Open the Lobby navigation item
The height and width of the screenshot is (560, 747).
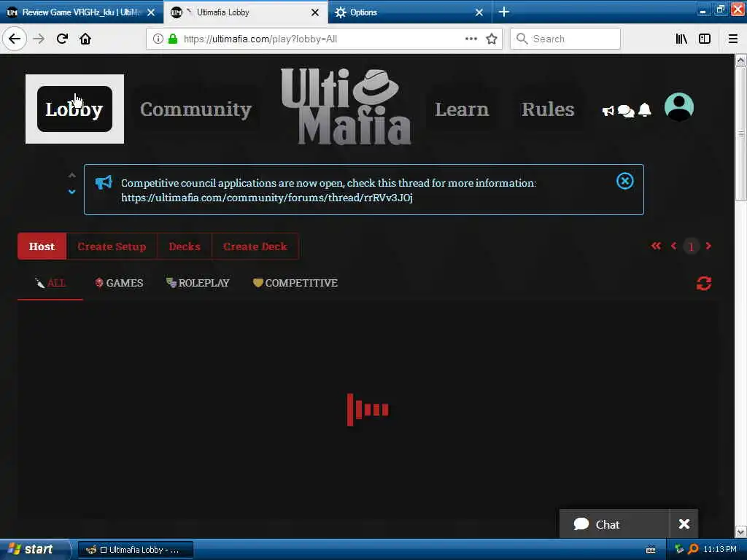pyautogui.click(x=75, y=109)
